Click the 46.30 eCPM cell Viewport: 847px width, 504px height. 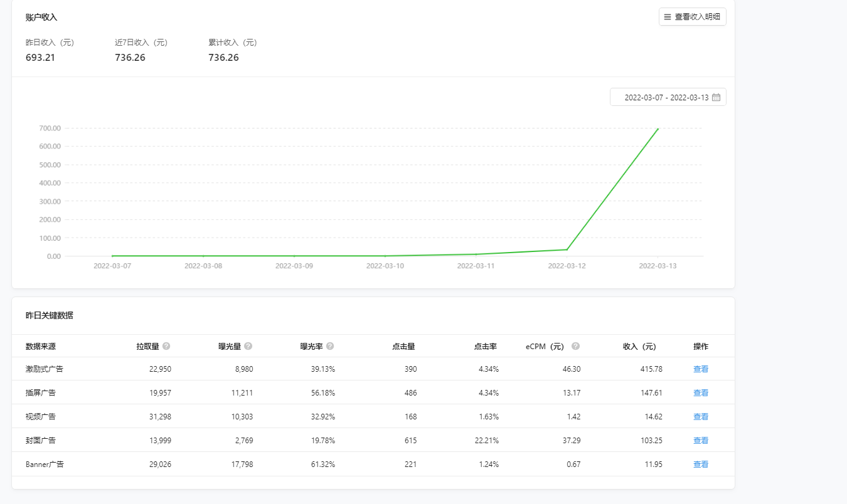(572, 369)
